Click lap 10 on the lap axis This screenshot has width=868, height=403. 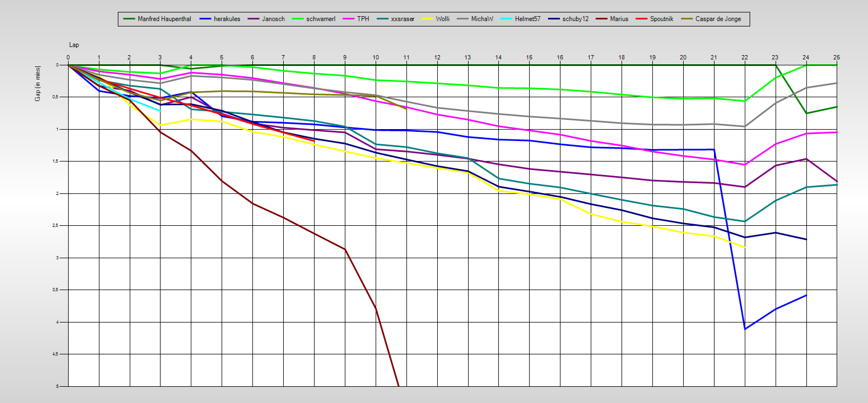tap(376, 57)
